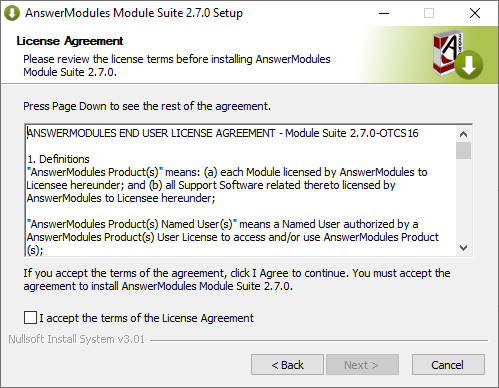Viewport: 499px width, 388px height.
Task: Click the "1. Definitions" line in license text
Action: click(x=58, y=159)
